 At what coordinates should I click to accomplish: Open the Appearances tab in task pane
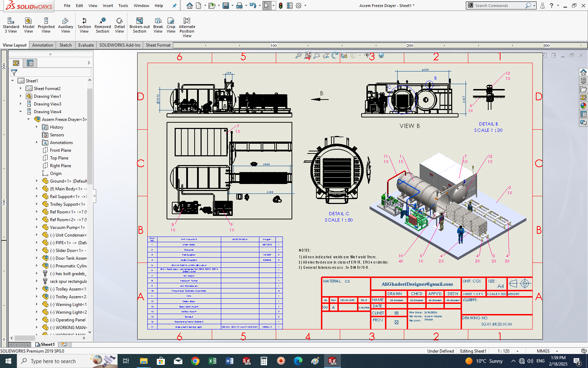(x=583, y=106)
